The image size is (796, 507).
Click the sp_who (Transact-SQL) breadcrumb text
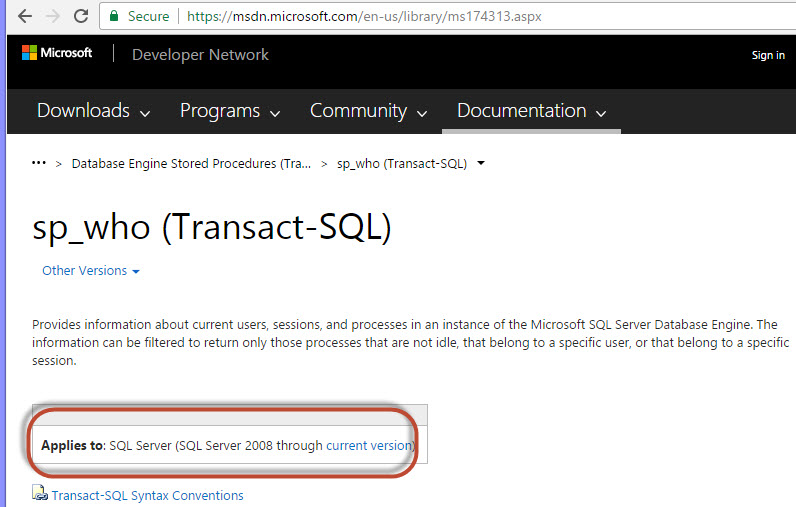(x=401, y=164)
